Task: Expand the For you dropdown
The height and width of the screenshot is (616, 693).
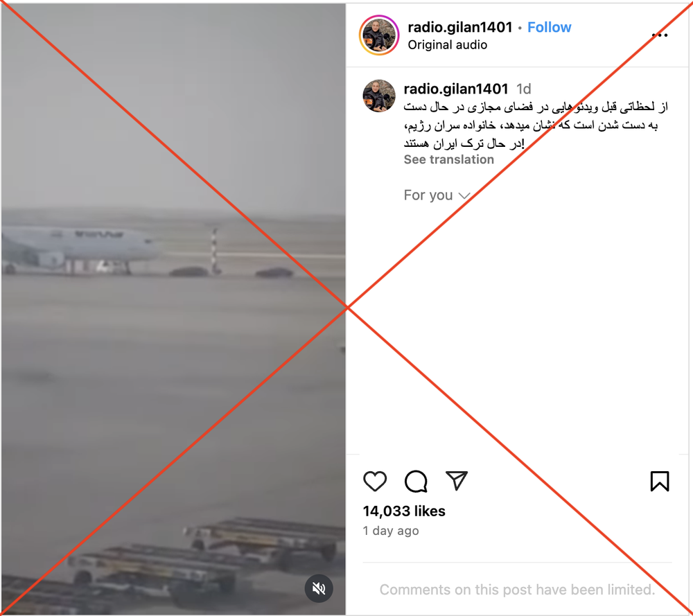Action: [x=437, y=195]
